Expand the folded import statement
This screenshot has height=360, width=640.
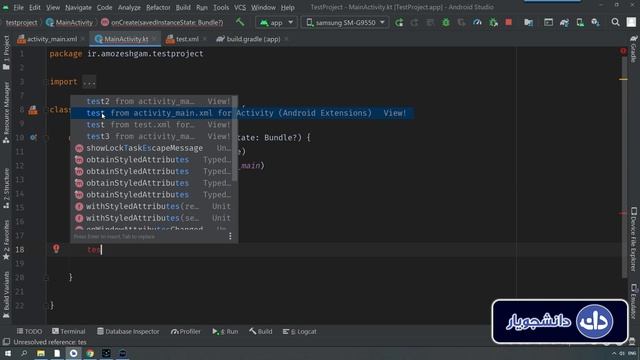tap(89, 82)
